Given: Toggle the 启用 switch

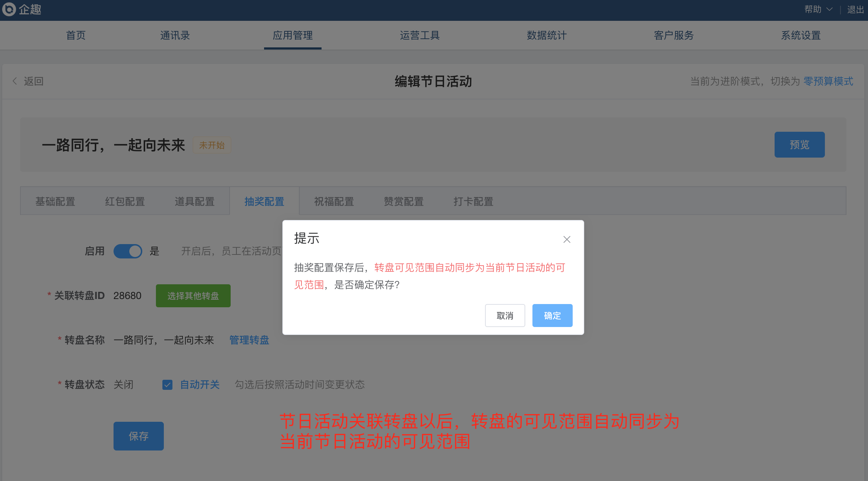Looking at the screenshot, I should pyautogui.click(x=128, y=251).
